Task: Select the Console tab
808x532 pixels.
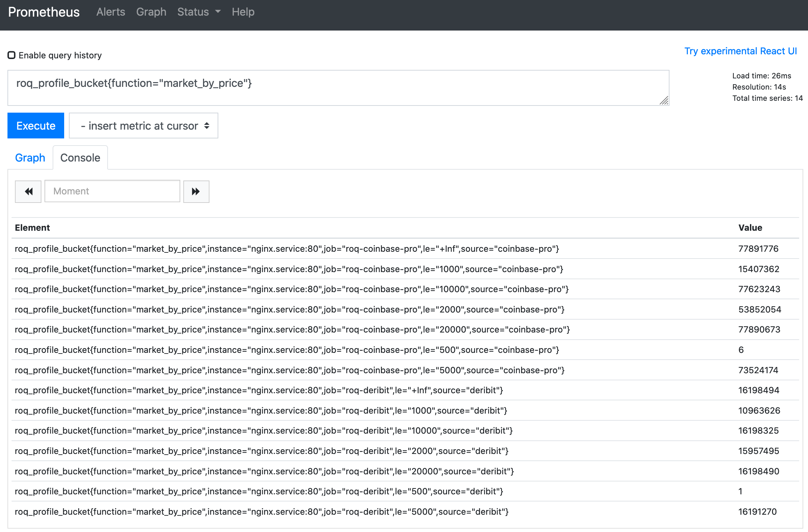Action: pos(80,158)
